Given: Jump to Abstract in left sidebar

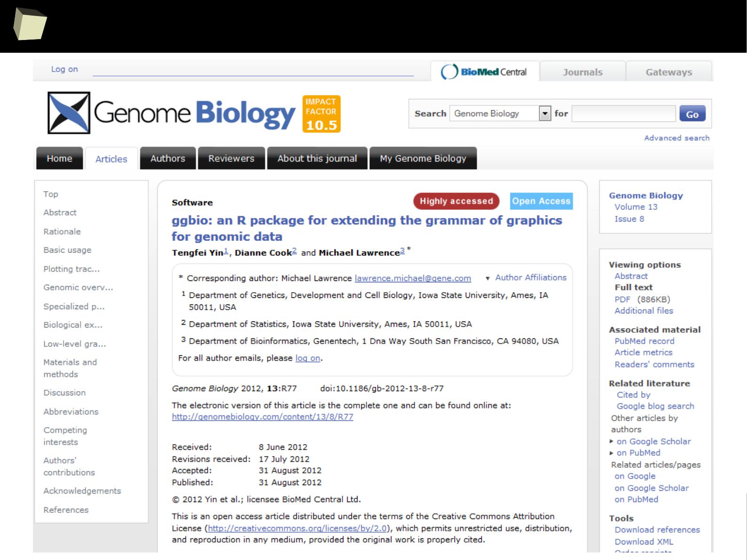Looking at the screenshot, I should pyautogui.click(x=60, y=212).
